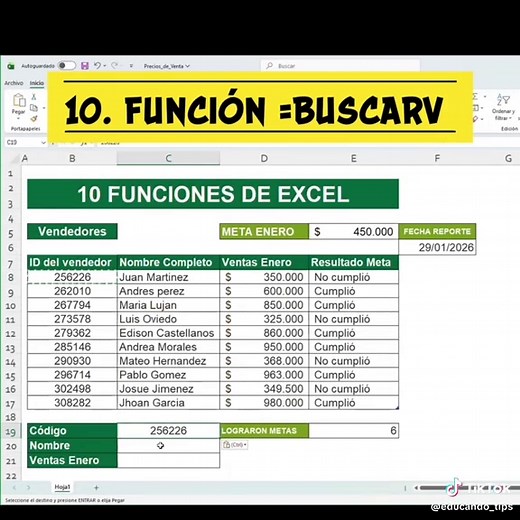Select the date cell 29/01/2026
520x520 pixels.
pyautogui.click(x=437, y=247)
